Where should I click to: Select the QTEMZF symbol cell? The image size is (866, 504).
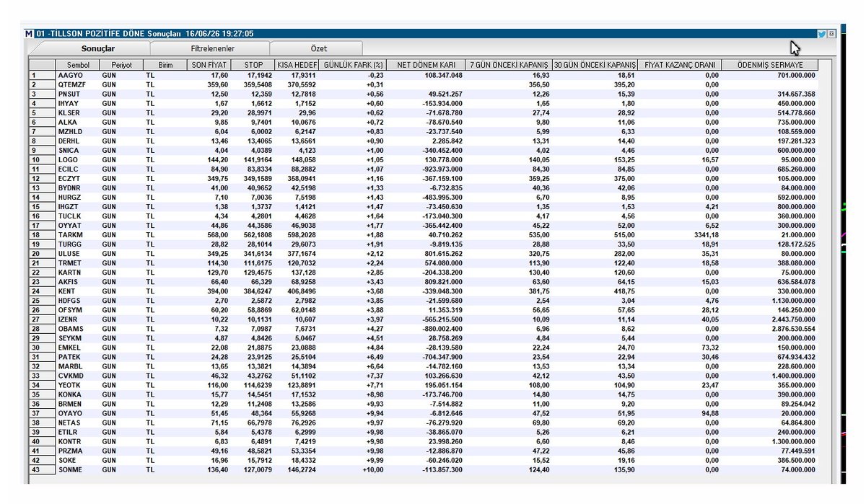click(78, 84)
